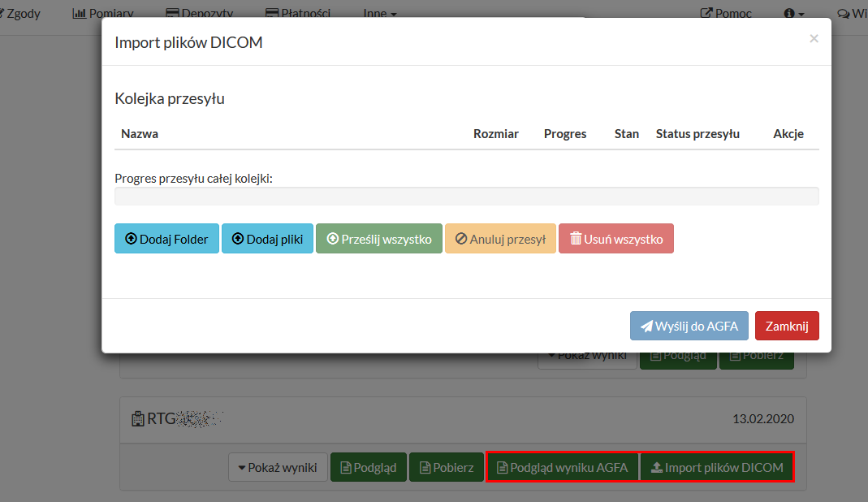Click the whole-queue upload progress bar
Image resolution: width=868 pixels, height=502 pixels.
466,196
